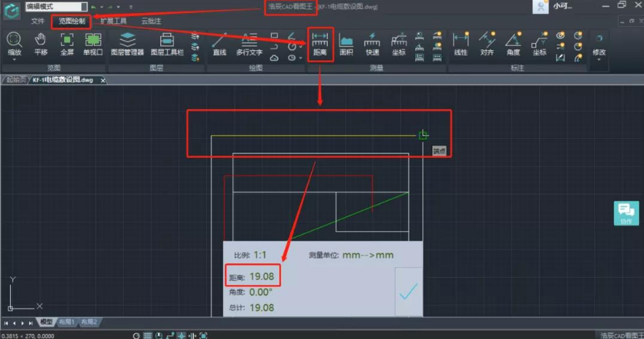Click the 小可 username label

pos(562,6)
